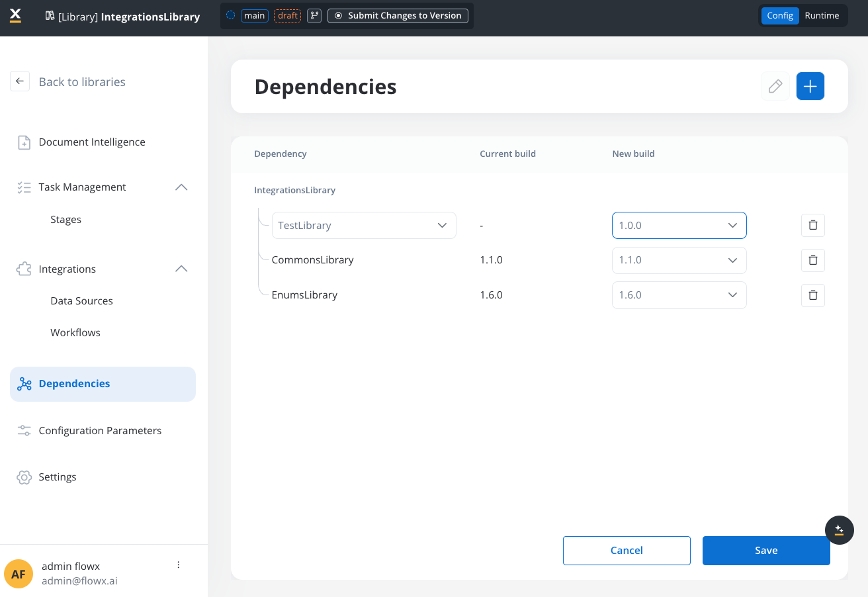Open the AI assistant sparkle button
Image resolution: width=868 pixels, height=597 pixels.
click(840, 529)
